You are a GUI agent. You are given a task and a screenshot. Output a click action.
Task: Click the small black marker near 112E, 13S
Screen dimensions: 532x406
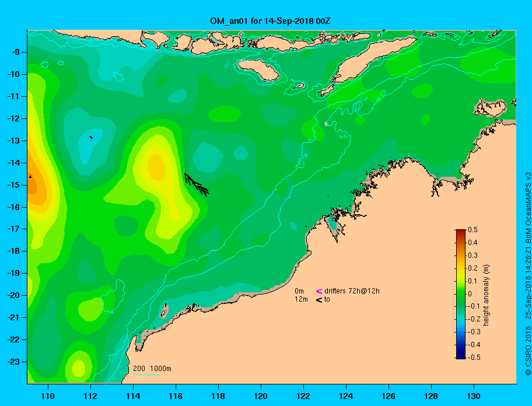(90, 137)
